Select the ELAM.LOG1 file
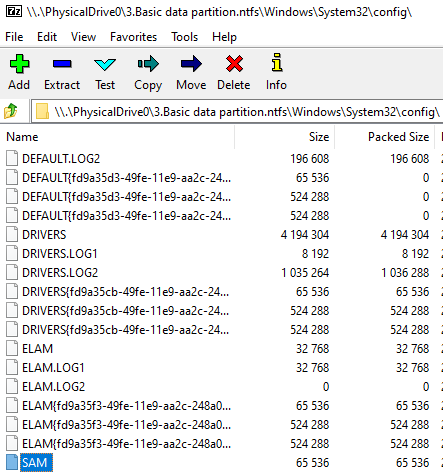Image resolution: width=443 pixels, height=473 pixels. [x=53, y=368]
